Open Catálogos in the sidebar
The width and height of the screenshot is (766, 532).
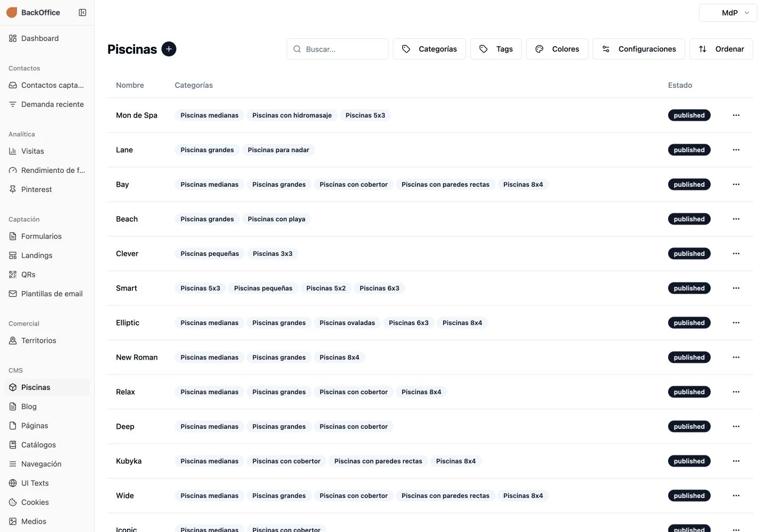click(47, 445)
